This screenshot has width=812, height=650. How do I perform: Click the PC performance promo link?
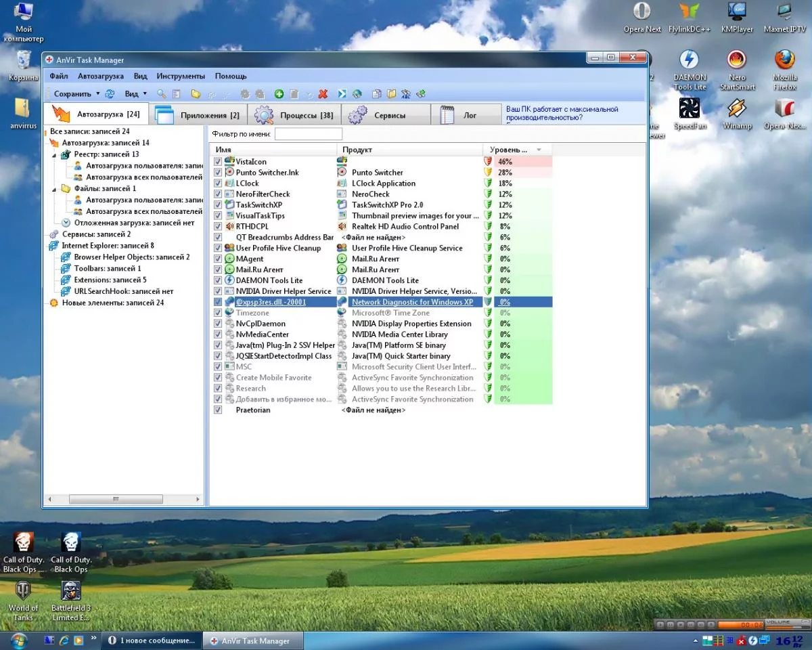point(562,113)
